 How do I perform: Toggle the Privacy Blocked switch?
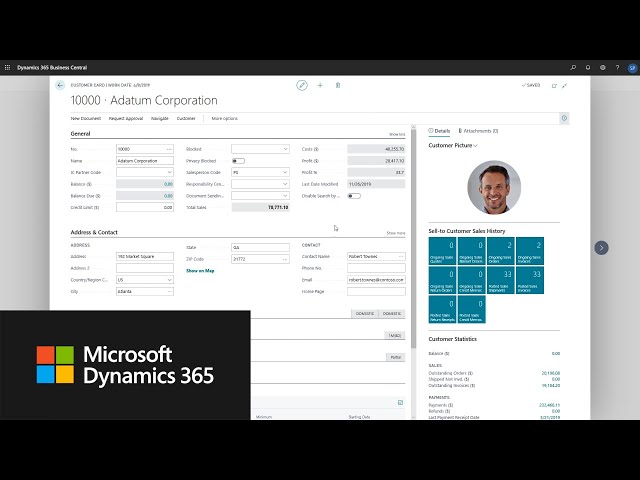click(x=238, y=160)
